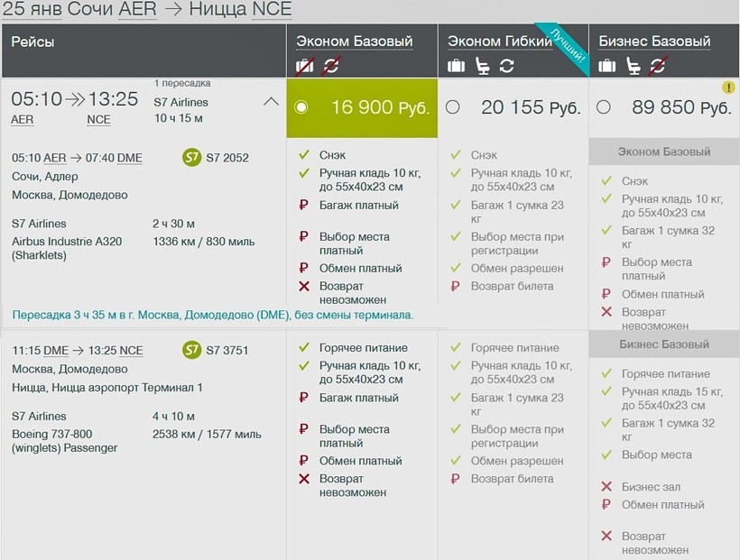Viewport: 740px width, 560px height.
Task: Open the Эконом Базовый column header
Action: tap(354, 41)
